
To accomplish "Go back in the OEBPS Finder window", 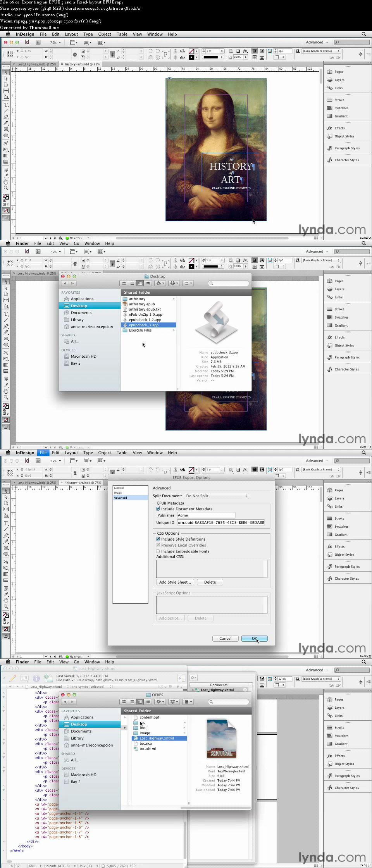I will click(x=65, y=702).
